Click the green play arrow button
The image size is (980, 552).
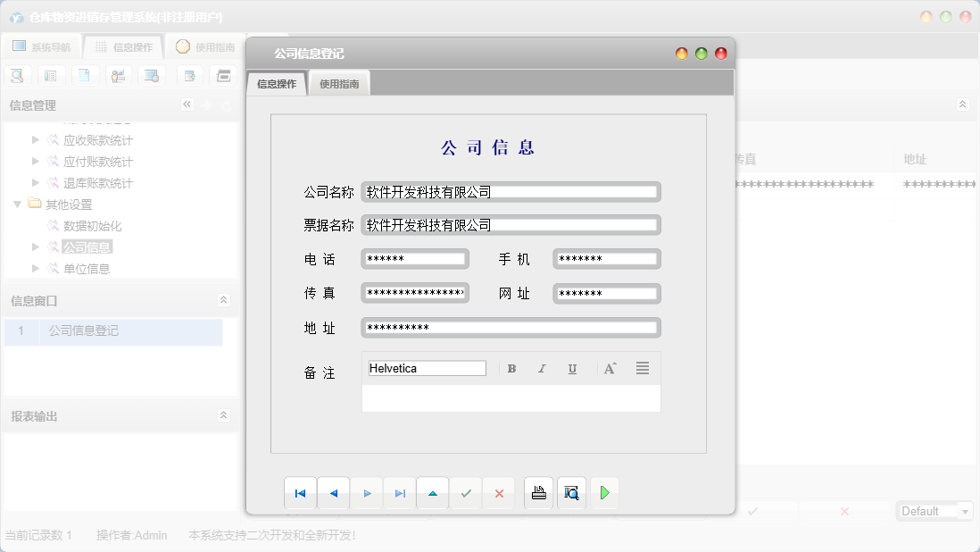tap(604, 493)
